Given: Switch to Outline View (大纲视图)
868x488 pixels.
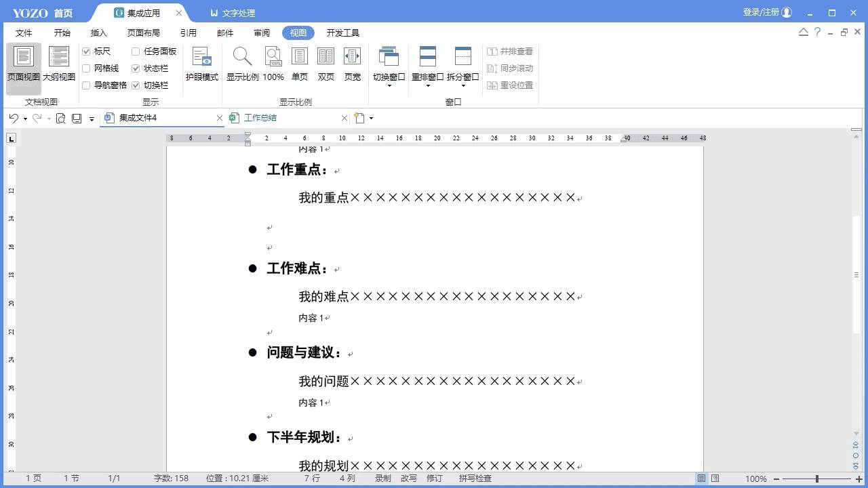Looking at the screenshot, I should (59, 64).
